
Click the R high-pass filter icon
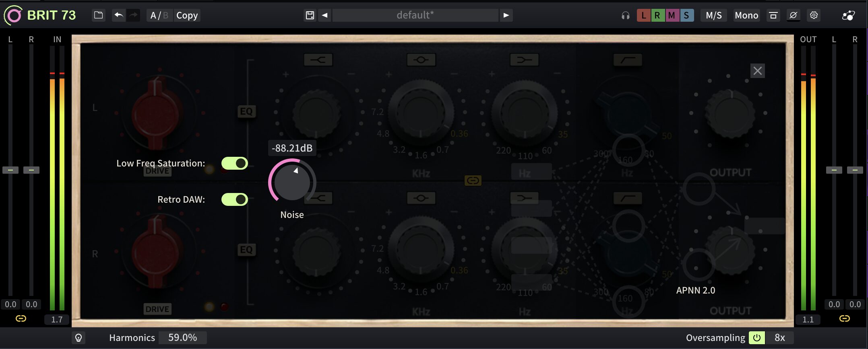point(628,198)
